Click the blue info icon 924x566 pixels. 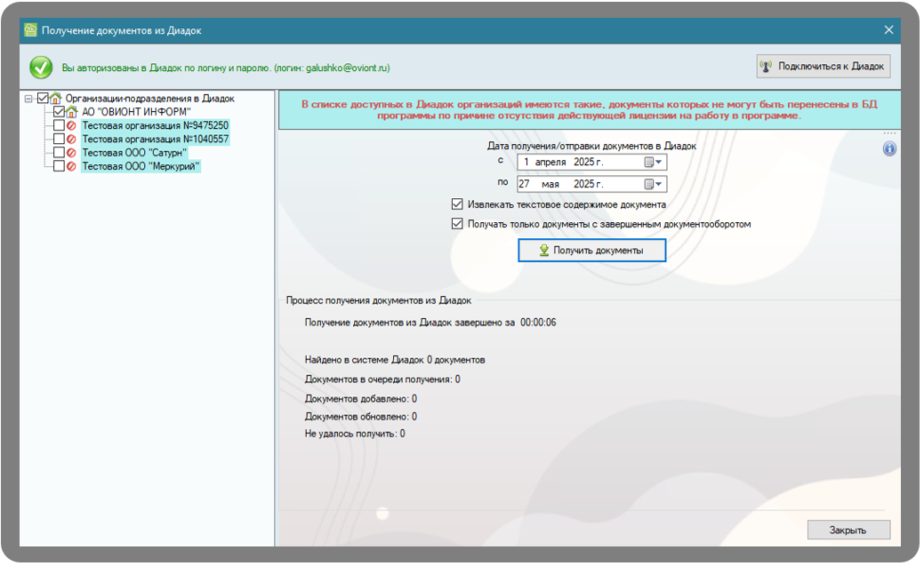[890, 149]
